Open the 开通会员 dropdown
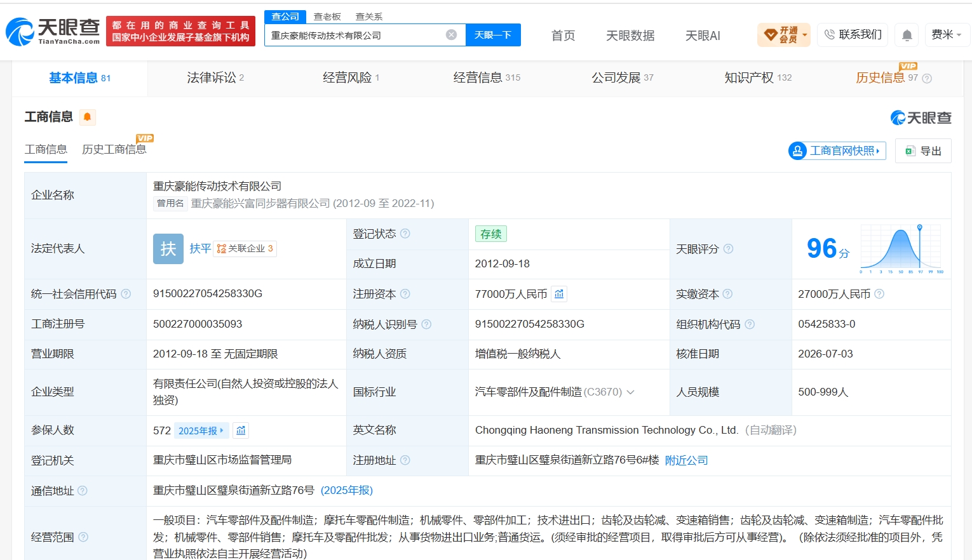 click(x=785, y=35)
